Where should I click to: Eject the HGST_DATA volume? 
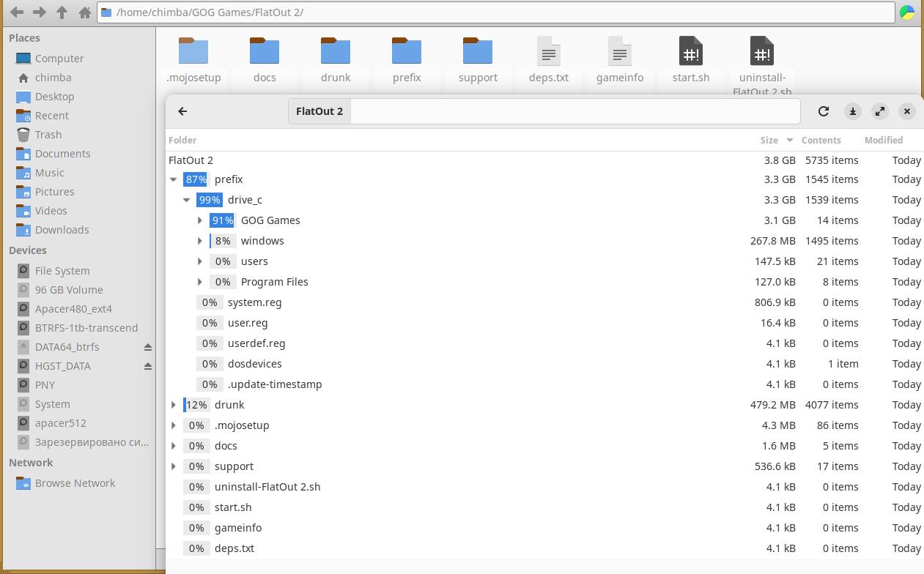click(x=148, y=366)
